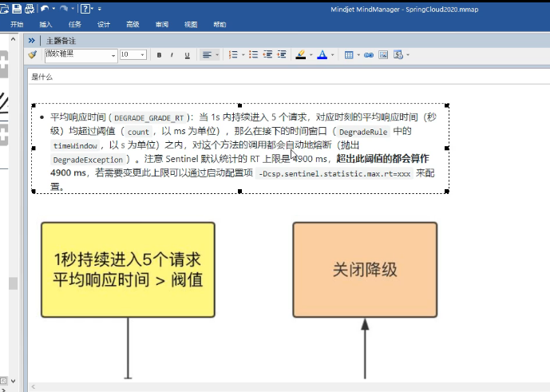This screenshot has width=550, height=392.
Task: Click the clear formatting brush icon
Action: pos(33,55)
